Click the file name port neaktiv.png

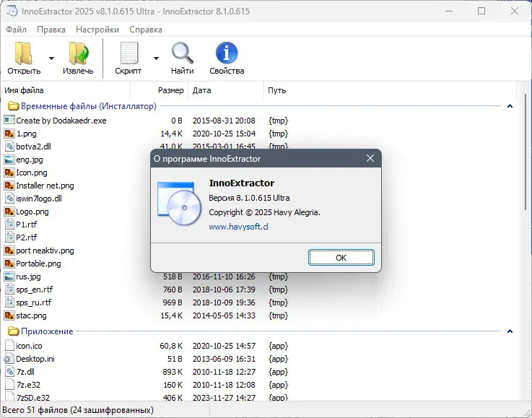point(45,251)
